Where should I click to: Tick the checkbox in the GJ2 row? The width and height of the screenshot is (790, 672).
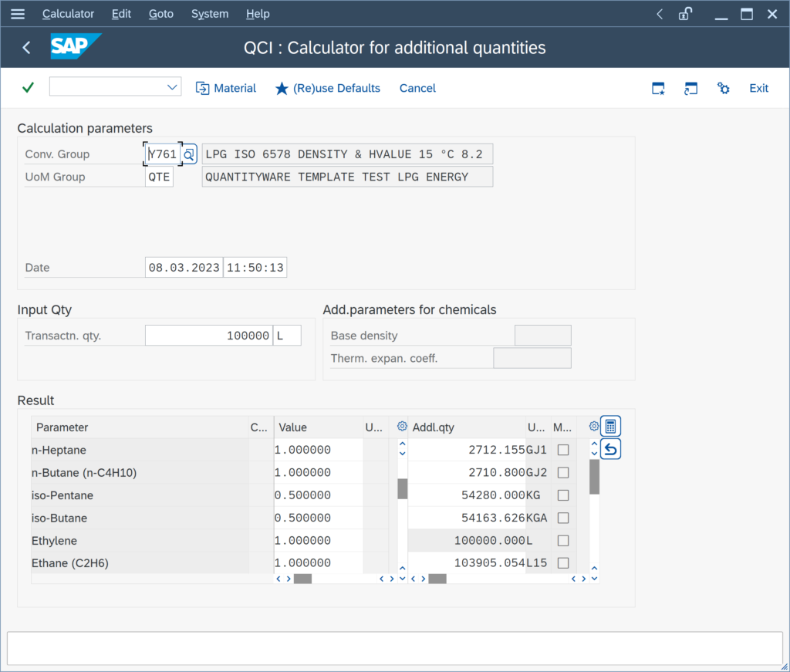click(x=563, y=472)
